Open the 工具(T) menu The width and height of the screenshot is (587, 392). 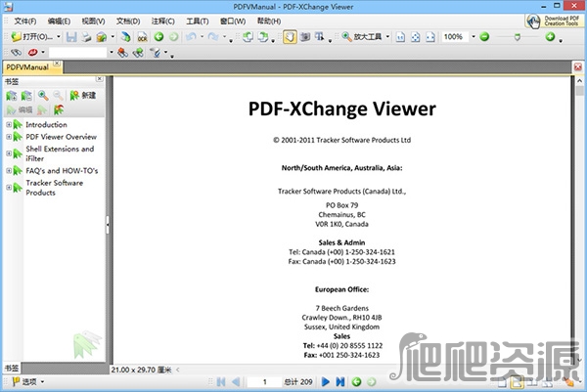point(198,22)
